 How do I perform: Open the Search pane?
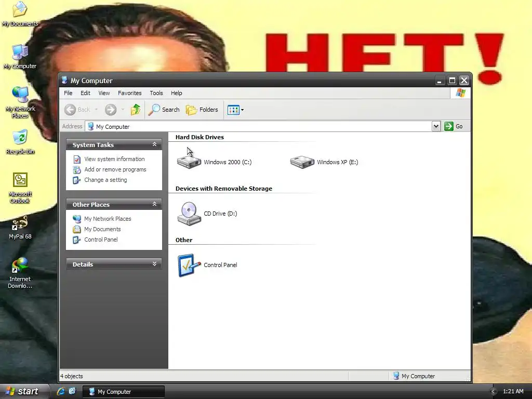pos(164,110)
